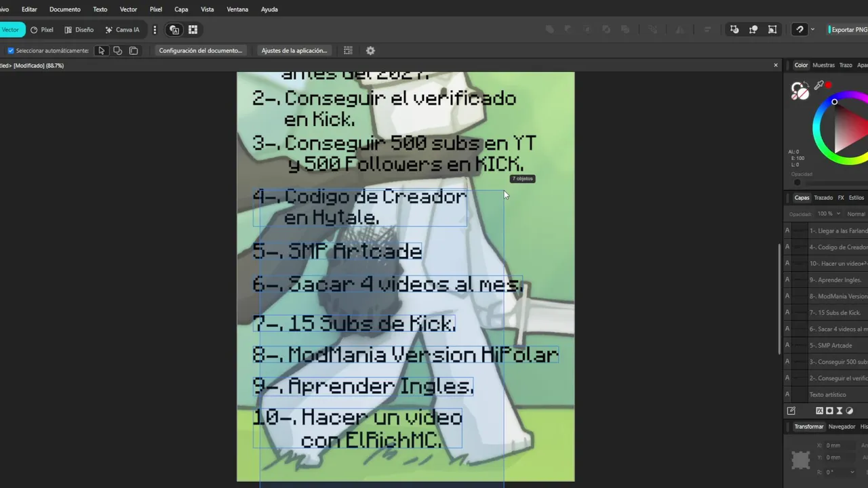Open the Capa menu

click(x=181, y=9)
